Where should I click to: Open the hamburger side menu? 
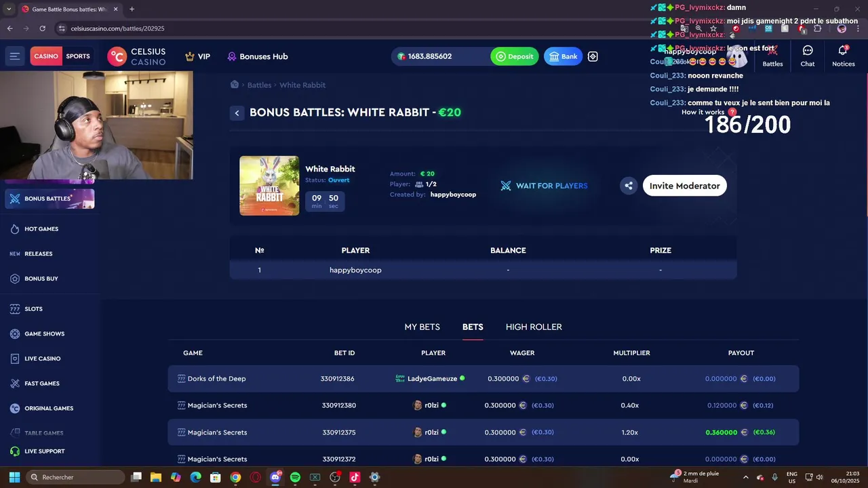(x=15, y=56)
